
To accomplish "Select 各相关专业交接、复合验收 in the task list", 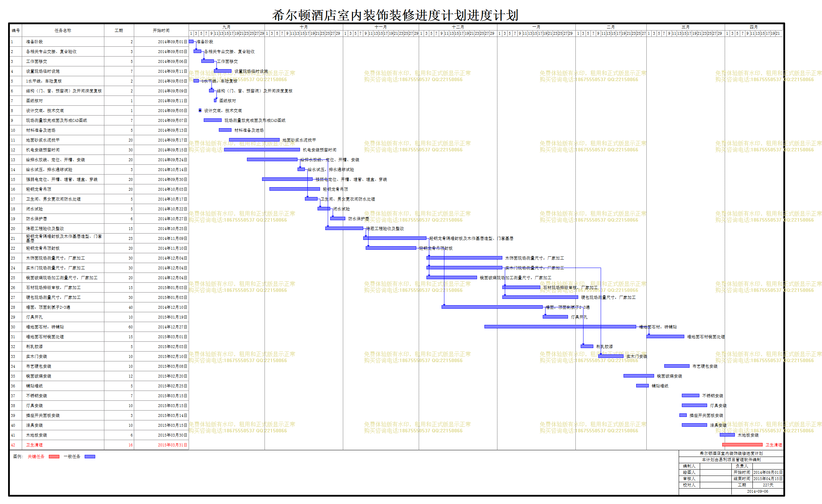I will (x=51, y=52).
